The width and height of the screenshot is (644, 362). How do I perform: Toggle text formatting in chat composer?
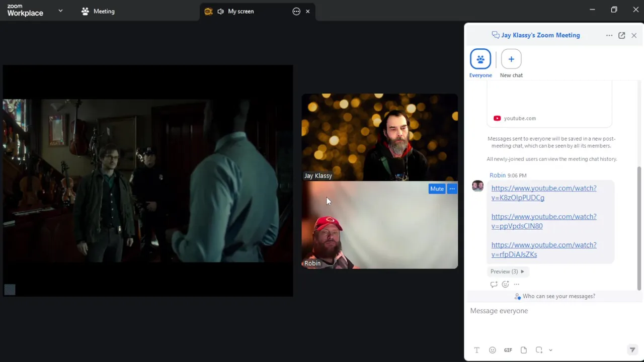(x=477, y=350)
